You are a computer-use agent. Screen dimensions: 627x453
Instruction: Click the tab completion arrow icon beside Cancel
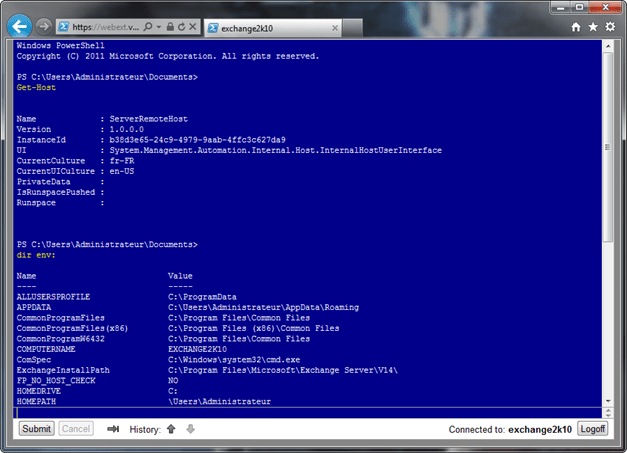(114, 428)
